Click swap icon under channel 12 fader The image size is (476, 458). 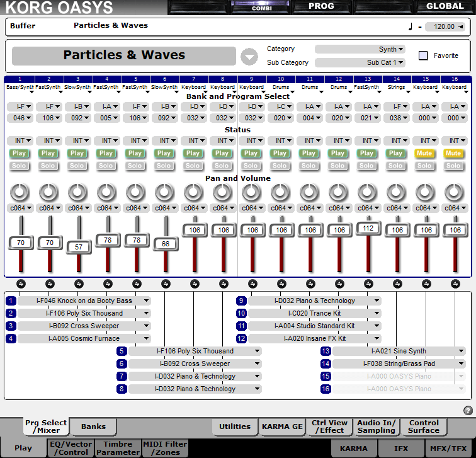[x=340, y=284]
